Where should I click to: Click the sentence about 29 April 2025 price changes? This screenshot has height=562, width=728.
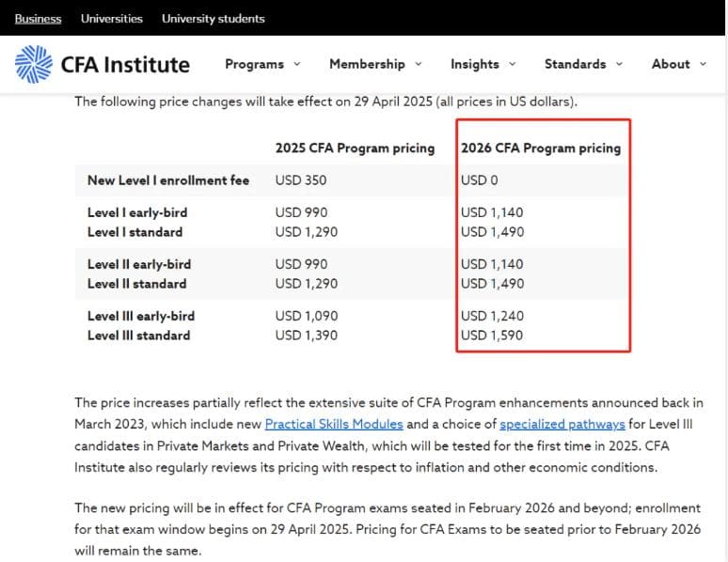point(326,101)
